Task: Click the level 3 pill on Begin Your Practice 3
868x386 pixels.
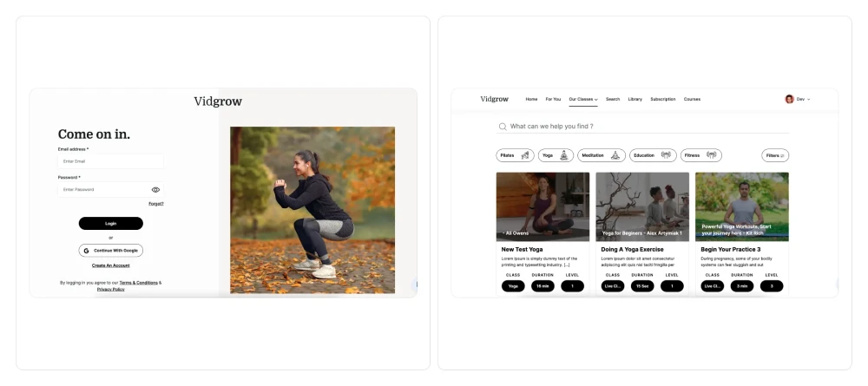Action: [x=772, y=286]
